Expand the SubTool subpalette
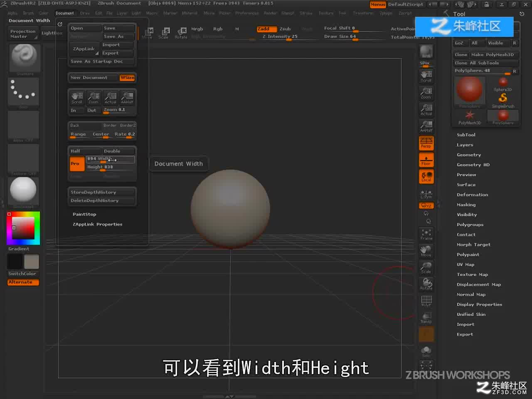 tap(466, 135)
